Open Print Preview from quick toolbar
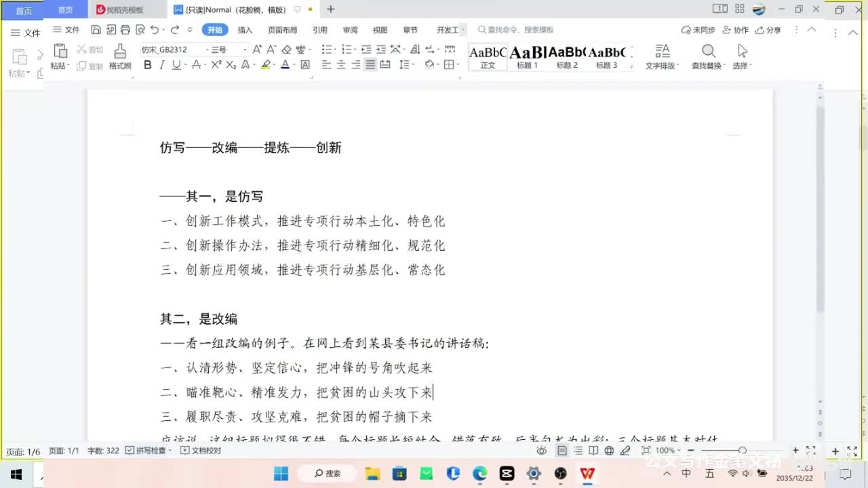The image size is (868, 488). pyautogui.click(x=140, y=30)
